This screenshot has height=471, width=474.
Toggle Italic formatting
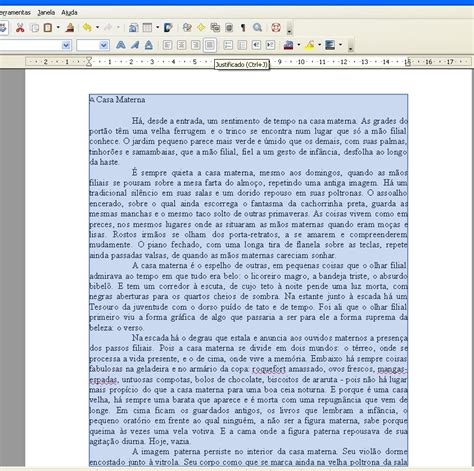(x=135, y=45)
